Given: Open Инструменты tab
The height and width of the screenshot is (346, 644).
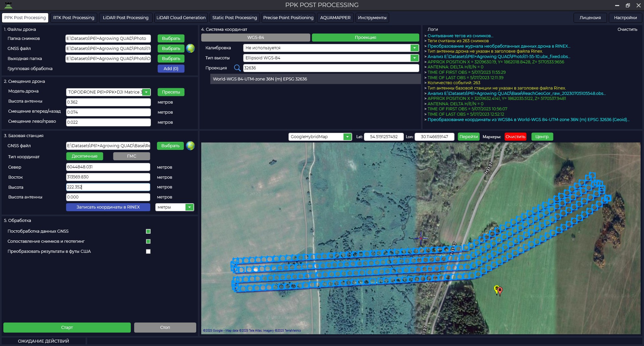Looking at the screenshot, I should (372, 18).
